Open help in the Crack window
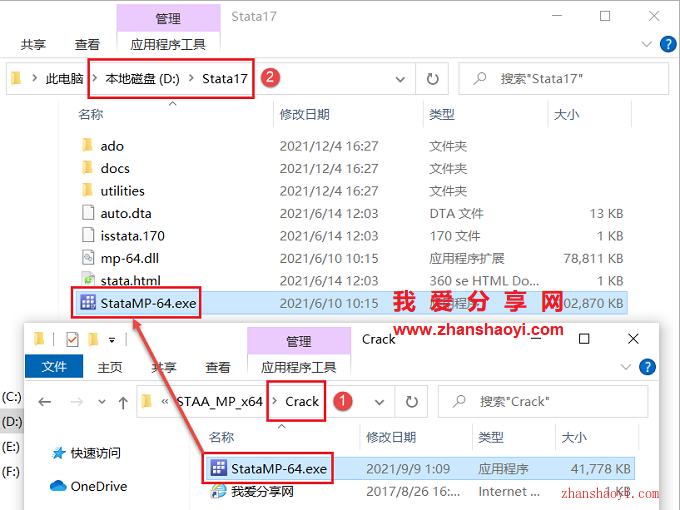The height and width of the screenshot is (510, 680). pyautogui.click(x=647, y=367)
